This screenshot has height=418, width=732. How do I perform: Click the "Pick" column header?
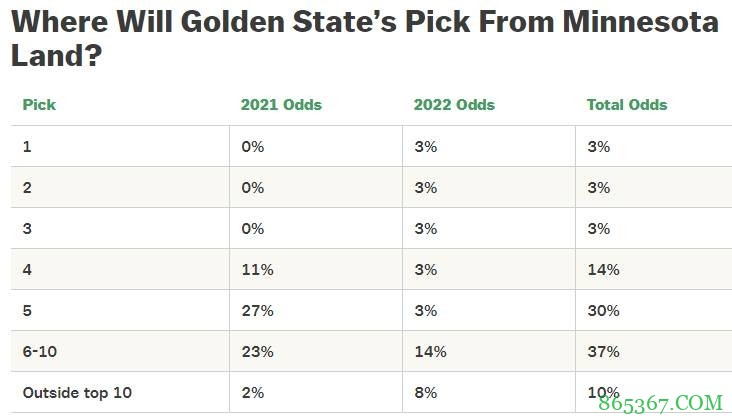pos(39,104)
